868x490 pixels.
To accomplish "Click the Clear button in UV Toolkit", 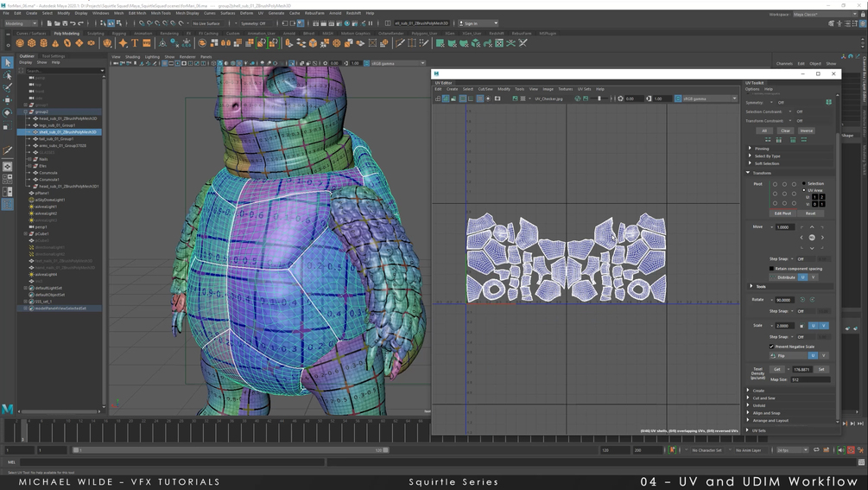I will [785, 130].
